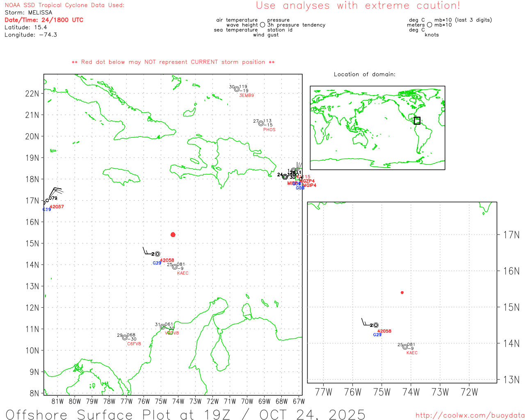
Task: Click the KAEC station circle on main map
Action: 175,267
